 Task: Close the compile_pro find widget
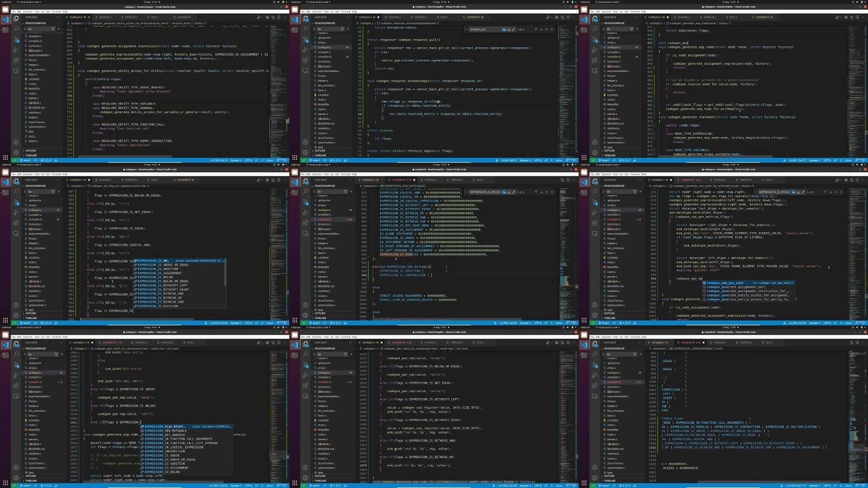click(x=552, y=29)
